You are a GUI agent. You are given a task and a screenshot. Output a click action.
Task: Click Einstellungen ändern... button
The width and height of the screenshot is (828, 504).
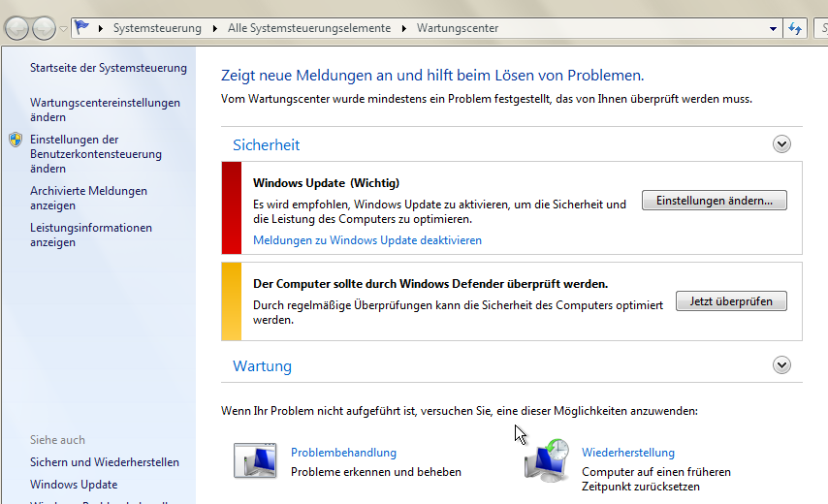click(x=714, y=201)
